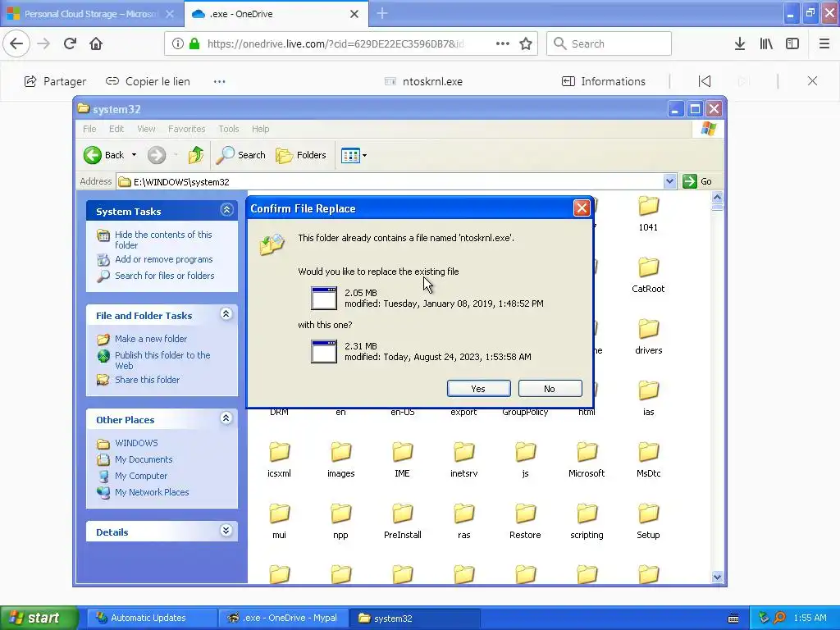840x630 pixels.
Task: Click Hide the contents of this folder
Action: pos(163,240)
